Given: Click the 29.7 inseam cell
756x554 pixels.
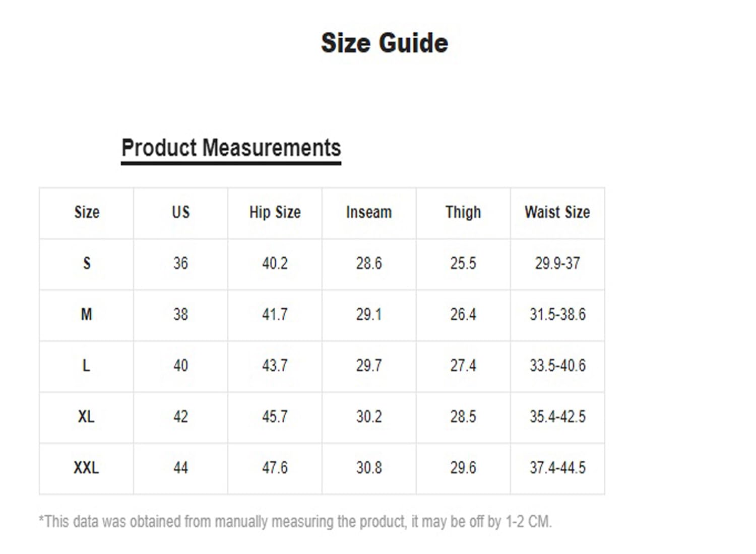Looking at the screenshot, I should coord(369,366).
